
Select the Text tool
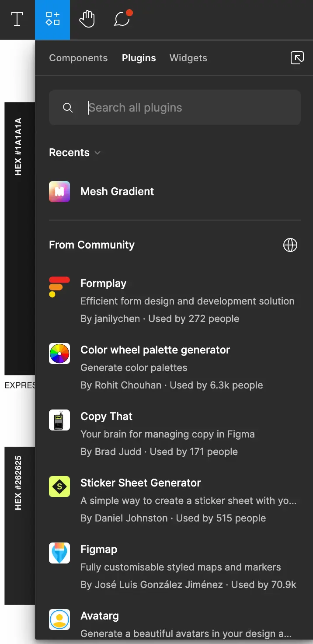17,20
